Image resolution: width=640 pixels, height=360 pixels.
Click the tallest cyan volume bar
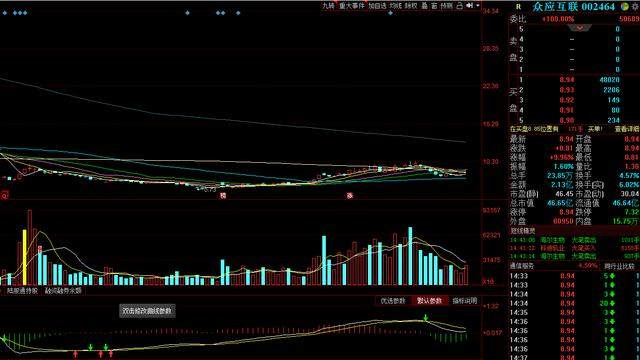(410, 256)
